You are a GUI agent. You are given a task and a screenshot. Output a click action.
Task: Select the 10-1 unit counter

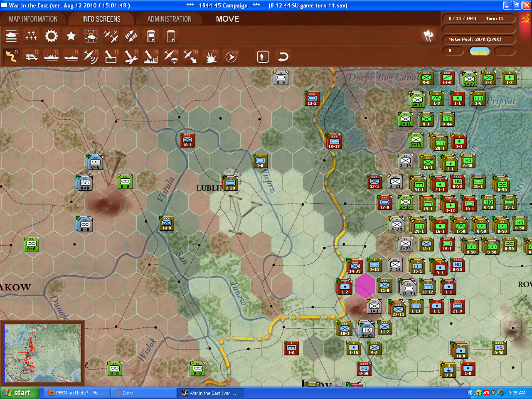click(345, 328)
